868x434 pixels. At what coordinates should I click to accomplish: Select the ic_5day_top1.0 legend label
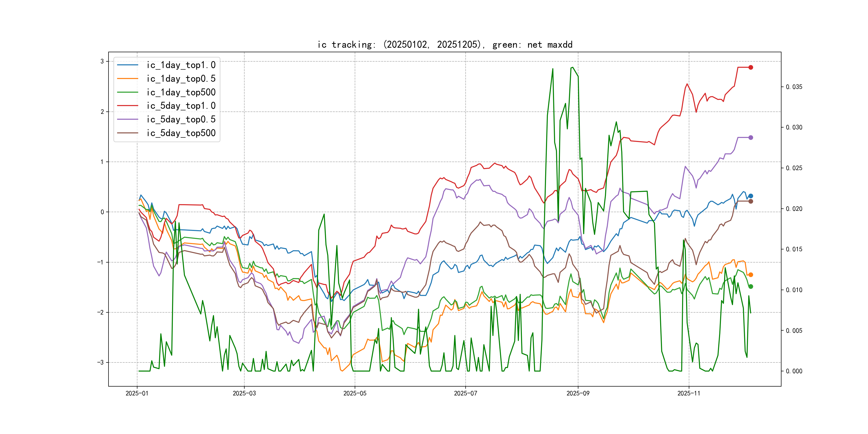[181, 106]
